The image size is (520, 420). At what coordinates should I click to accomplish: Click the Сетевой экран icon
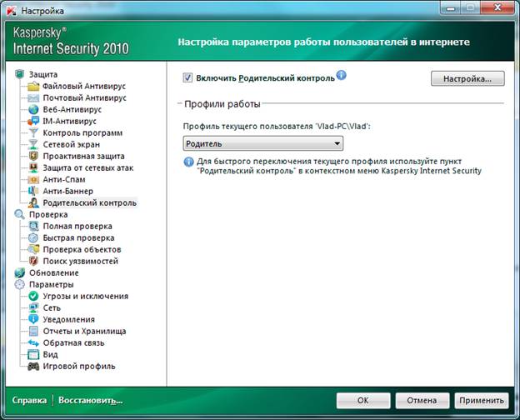point(33,145)
